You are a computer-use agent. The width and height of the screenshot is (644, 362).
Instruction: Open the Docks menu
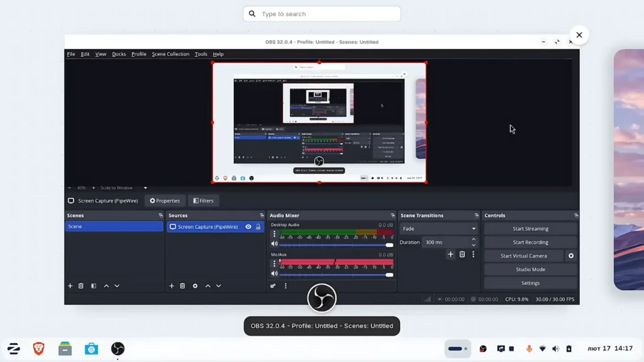coord(119,54)
